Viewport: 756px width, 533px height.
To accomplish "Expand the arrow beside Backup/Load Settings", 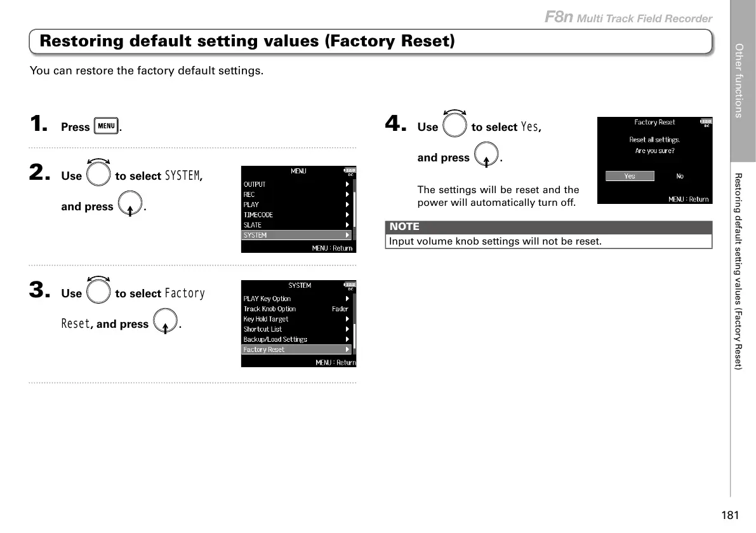I will [347, 339].
